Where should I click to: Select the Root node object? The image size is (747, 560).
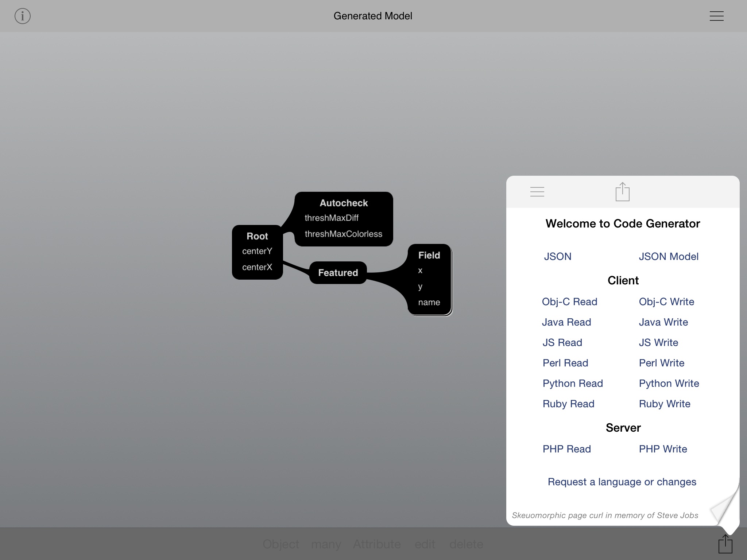258,251
